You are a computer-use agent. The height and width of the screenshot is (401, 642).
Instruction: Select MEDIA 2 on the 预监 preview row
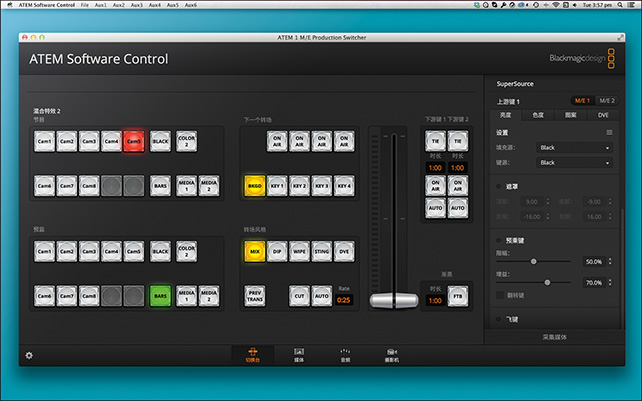point(209,296)
